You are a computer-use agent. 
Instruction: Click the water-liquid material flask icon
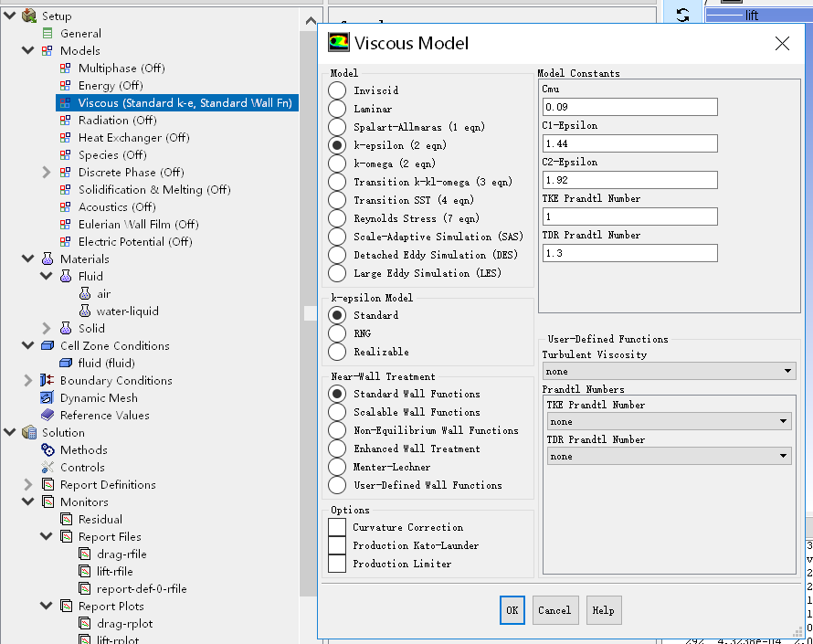pyautogui.click(x=85, y=311)
